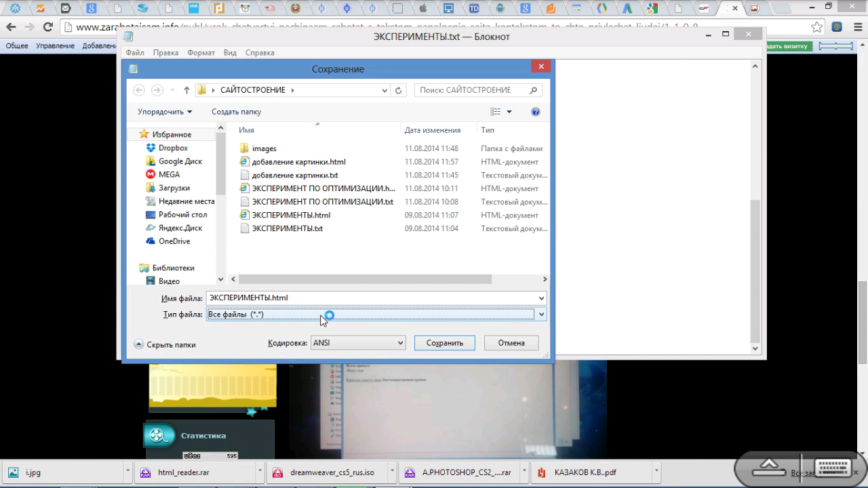Open Вид menu in Блокнот
This screenshot has width=868, height=488.
pos(231,53)
